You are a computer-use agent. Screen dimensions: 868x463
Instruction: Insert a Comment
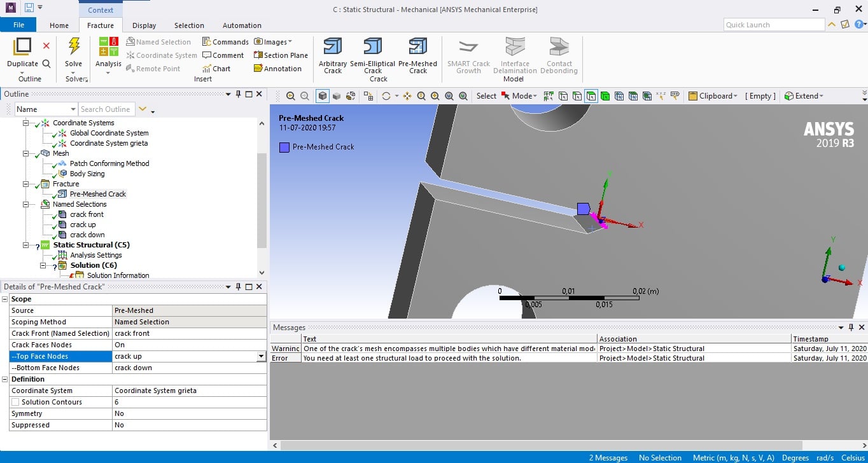click(223, 55)
